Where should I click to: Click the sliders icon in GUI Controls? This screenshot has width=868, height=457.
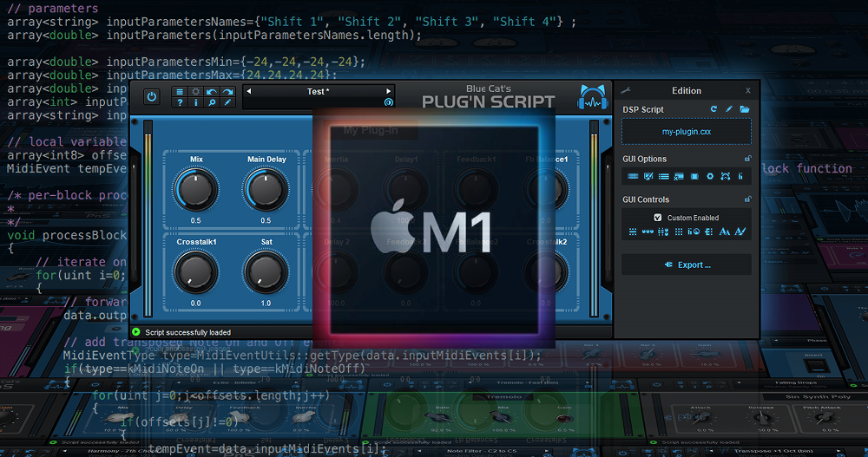663,232
